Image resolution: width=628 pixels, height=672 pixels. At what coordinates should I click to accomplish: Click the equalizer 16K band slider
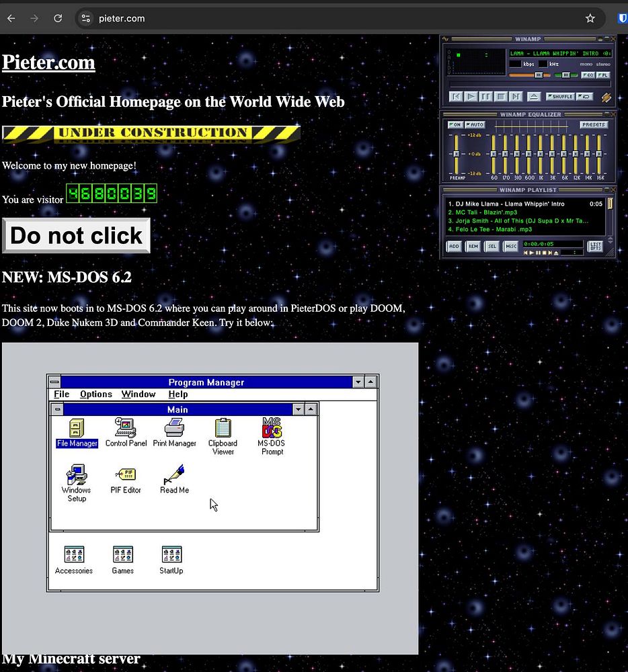[599, 153]
